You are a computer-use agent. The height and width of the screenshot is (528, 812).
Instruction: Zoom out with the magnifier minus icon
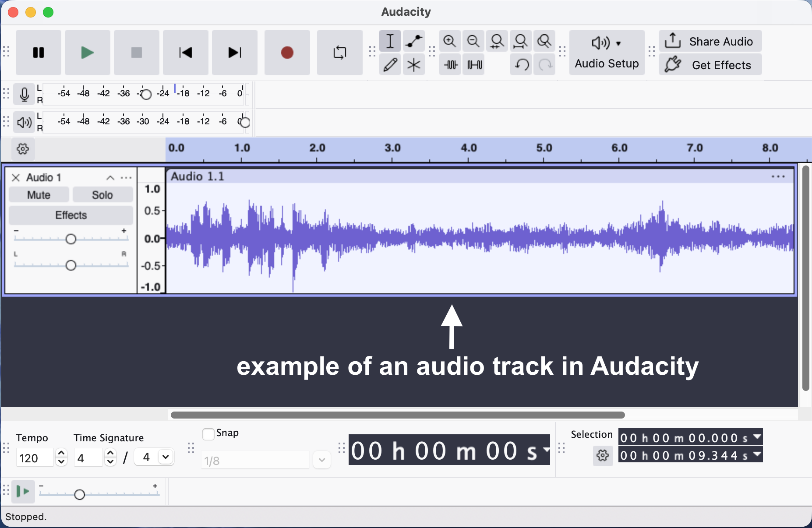pyautogui.click(x=473, y=41)
